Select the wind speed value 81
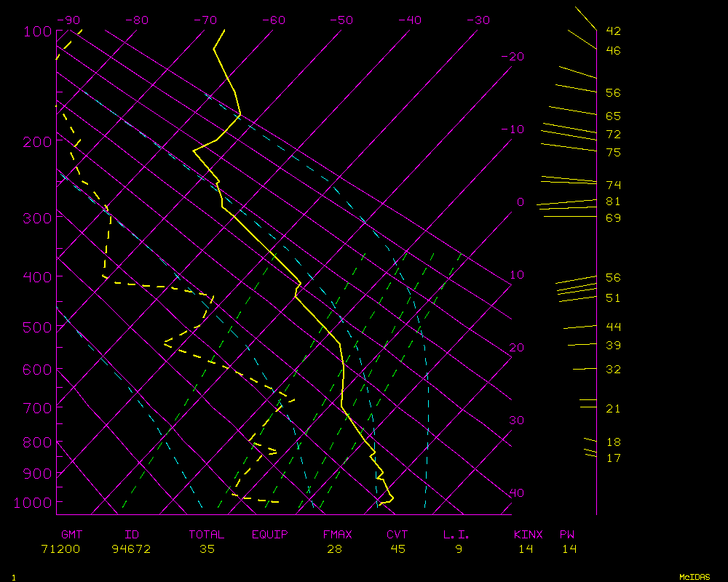 (x=613, y=202)
